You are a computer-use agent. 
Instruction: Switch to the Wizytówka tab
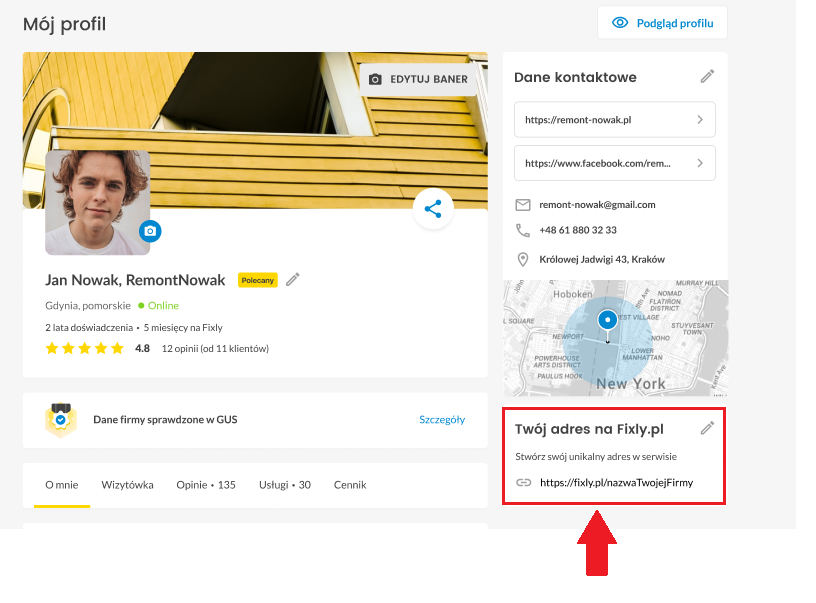(128, 485)
